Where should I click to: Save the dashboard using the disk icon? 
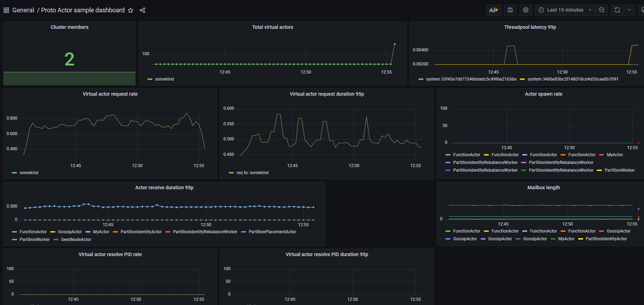(x=510, y=10)
